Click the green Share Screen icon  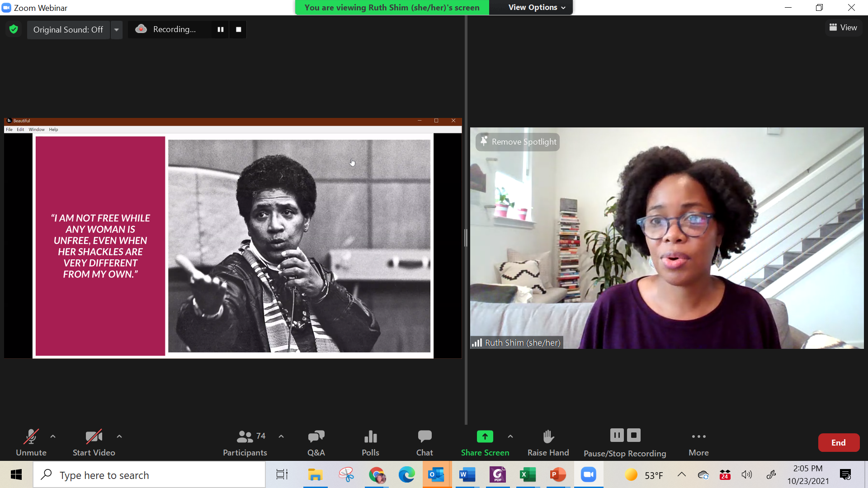485,437
